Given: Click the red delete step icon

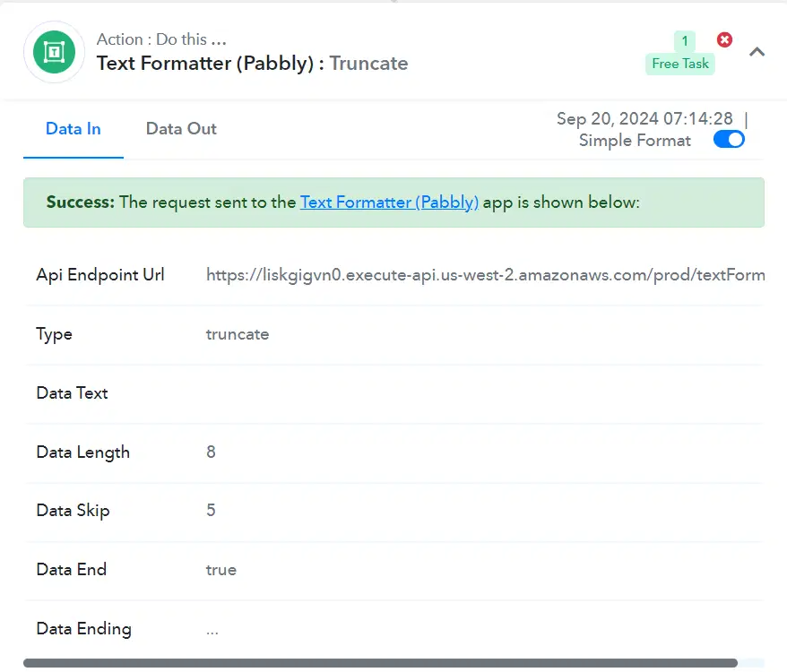Looking at the screenshot, I should (x=724, y=39).
